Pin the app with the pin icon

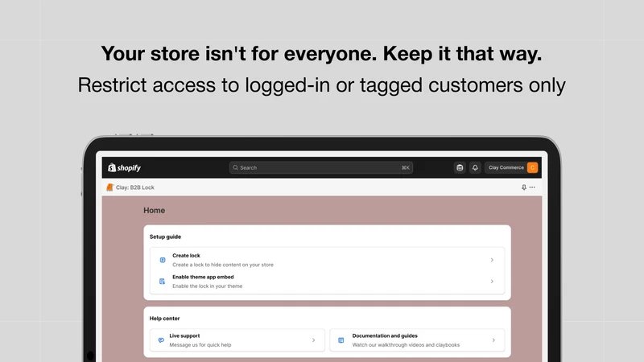(524, 187)
